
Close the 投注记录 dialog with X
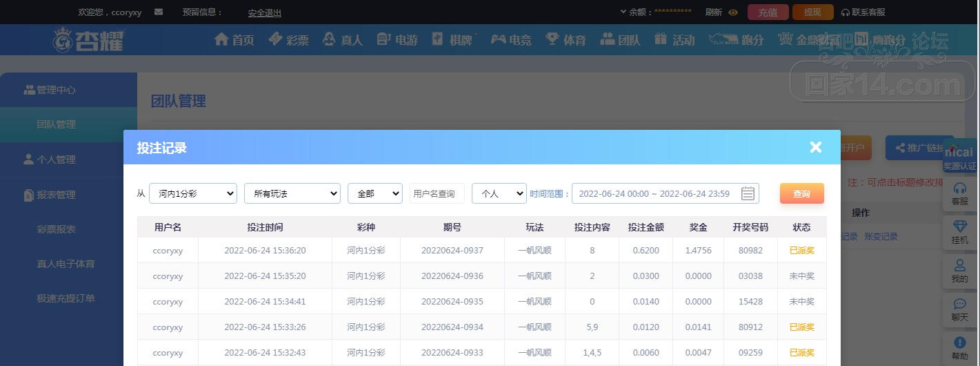tap(816, 147)
